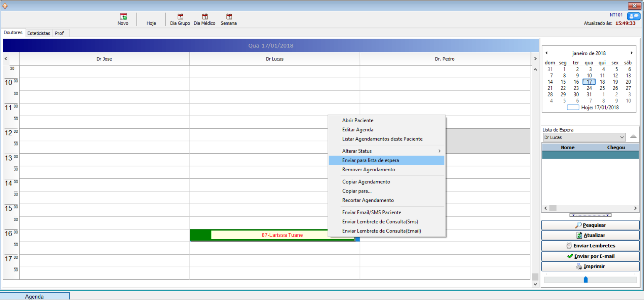Open the Dia Grupo calendar view

pos(180,17)
